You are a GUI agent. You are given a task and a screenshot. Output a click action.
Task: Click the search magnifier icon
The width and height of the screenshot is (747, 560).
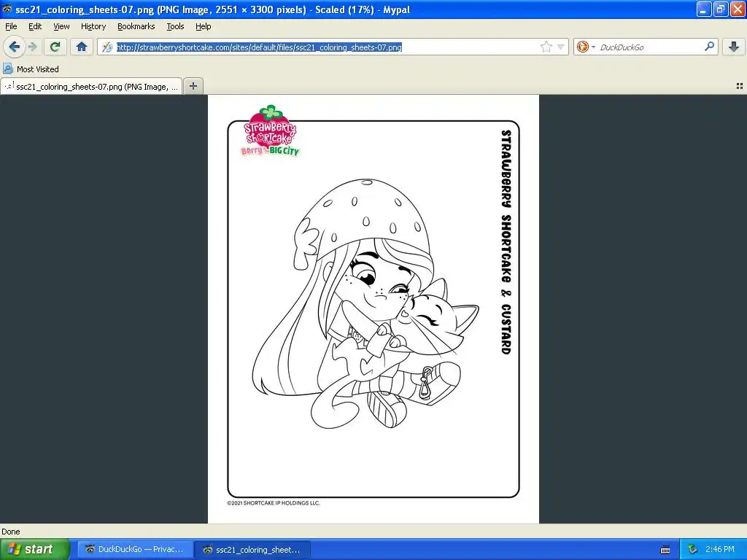(709, 46)
